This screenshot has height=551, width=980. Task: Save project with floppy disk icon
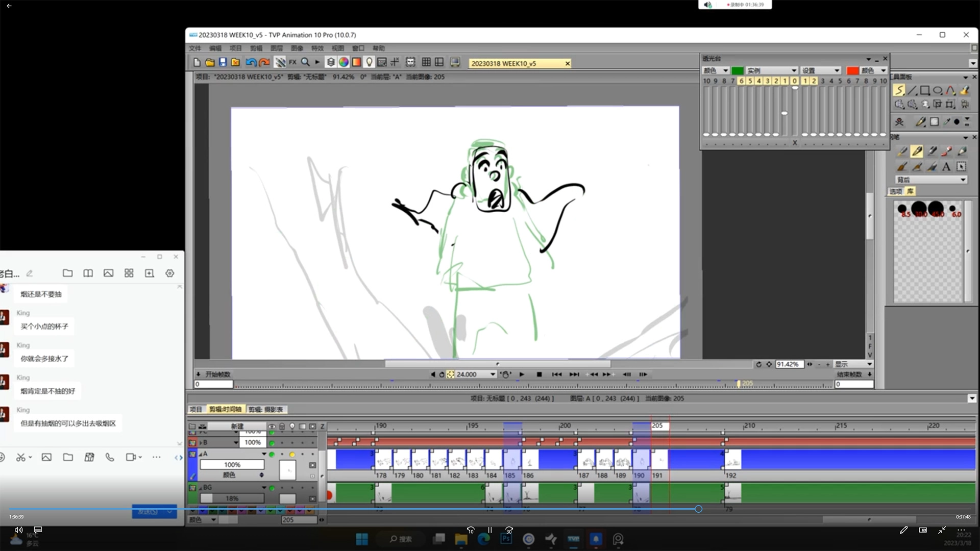point(223,62)
